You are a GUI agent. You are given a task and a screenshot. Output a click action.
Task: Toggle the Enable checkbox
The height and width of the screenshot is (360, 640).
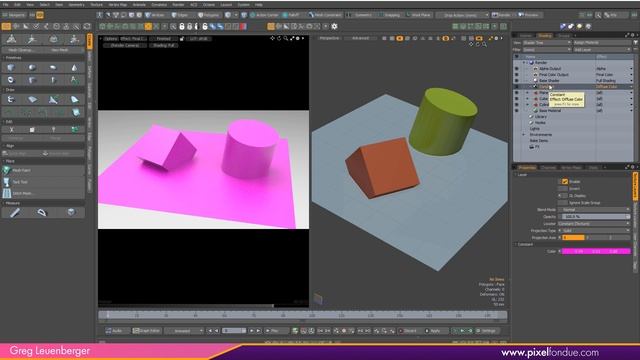click(x=565, y=181)
